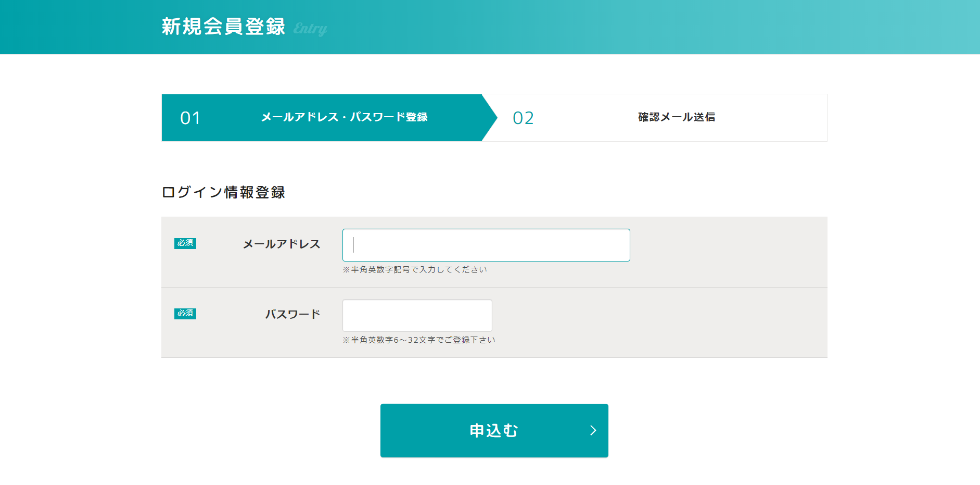Viewport: 980px width, 485px height.
Task: Click the 半角英数字記号で入力 hint text
Action: [415, 270]
